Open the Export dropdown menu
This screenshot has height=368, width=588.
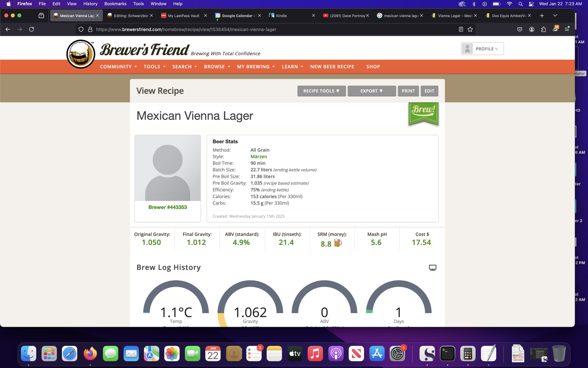click(x=372, y=91)
